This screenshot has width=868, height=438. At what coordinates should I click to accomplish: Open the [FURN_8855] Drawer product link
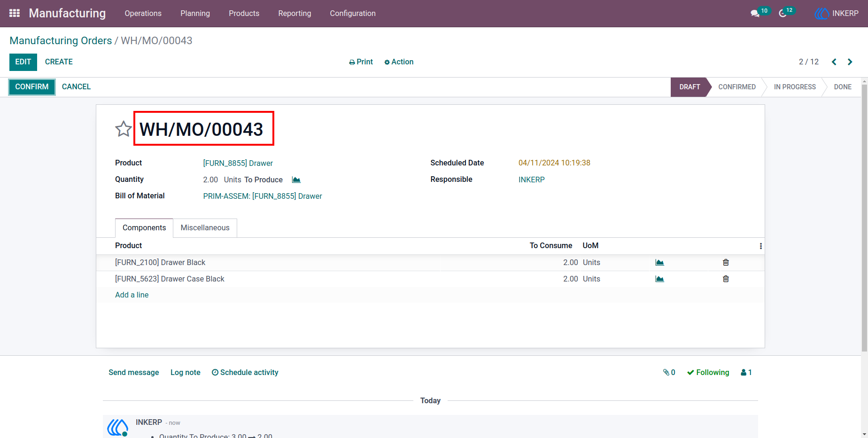click(x=238, y=163)
